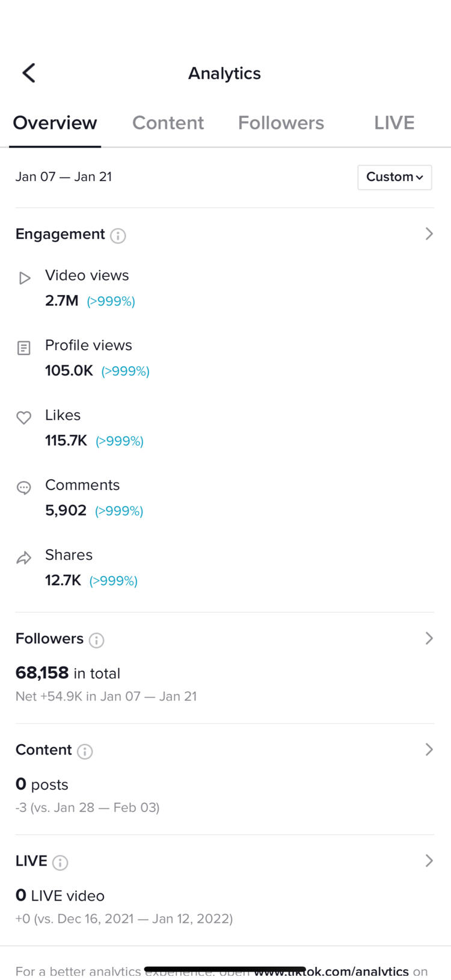Click the LIVE section info icon
451x980 pixels.
click(x=60, y=863)
